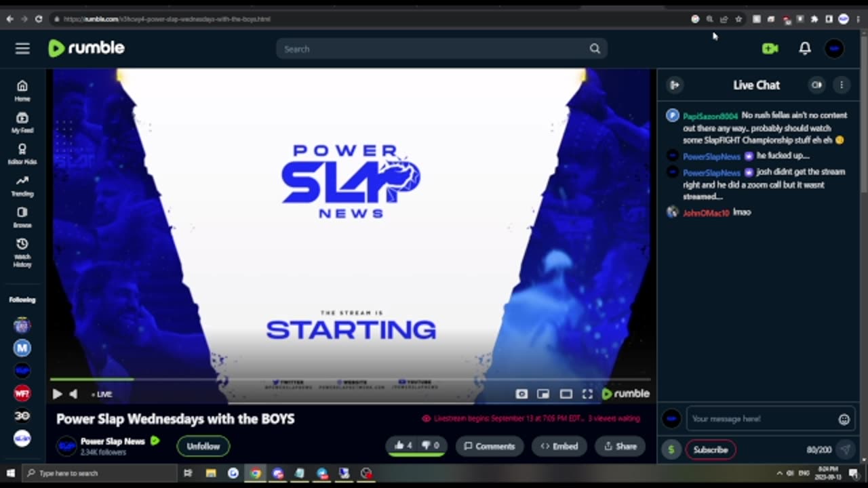
Task: Click the green go-live camera icon
Action: click(770, 49)
